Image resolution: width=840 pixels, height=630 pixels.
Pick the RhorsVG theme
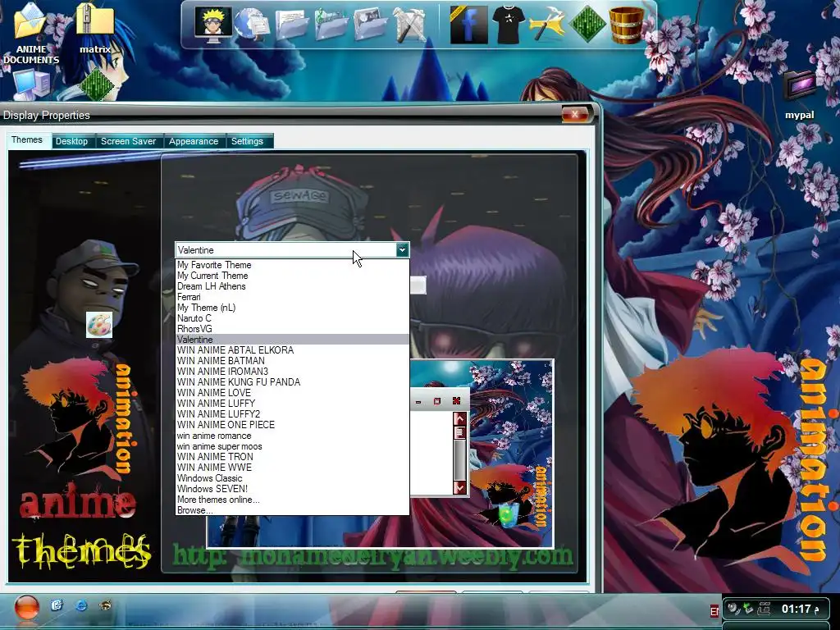[x=293, y=329]
